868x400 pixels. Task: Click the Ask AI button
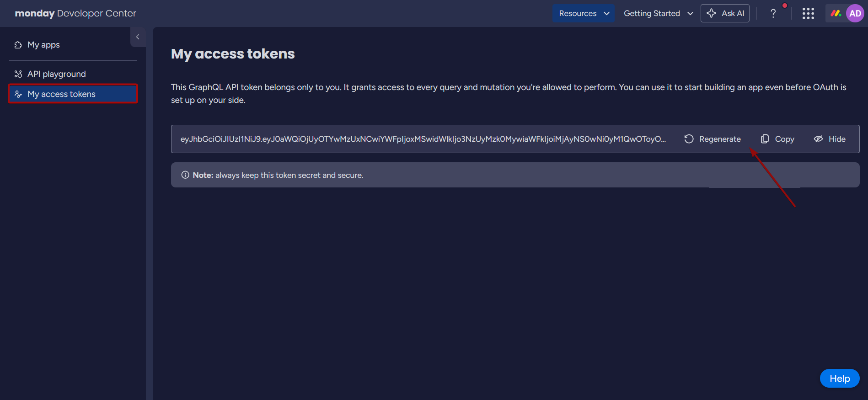pos(725,13)
